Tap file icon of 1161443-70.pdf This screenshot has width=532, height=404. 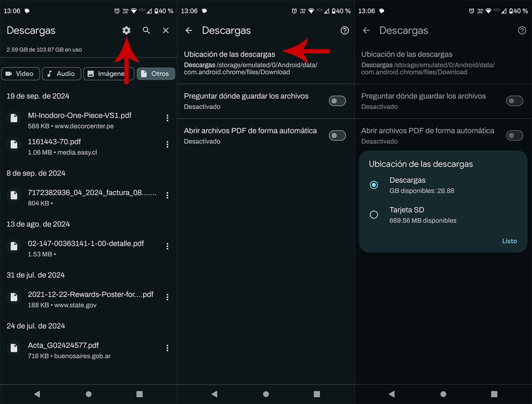point(14,145)
